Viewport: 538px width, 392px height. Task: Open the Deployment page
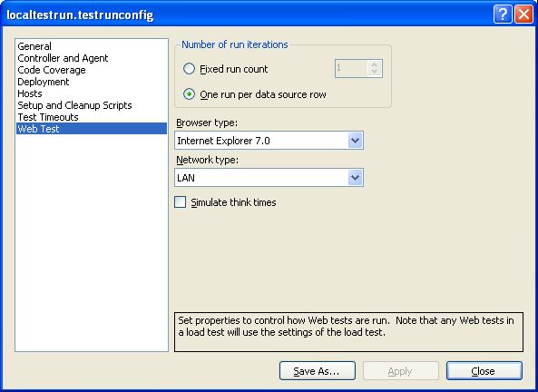pyautogui.click(x=44, y=82)
